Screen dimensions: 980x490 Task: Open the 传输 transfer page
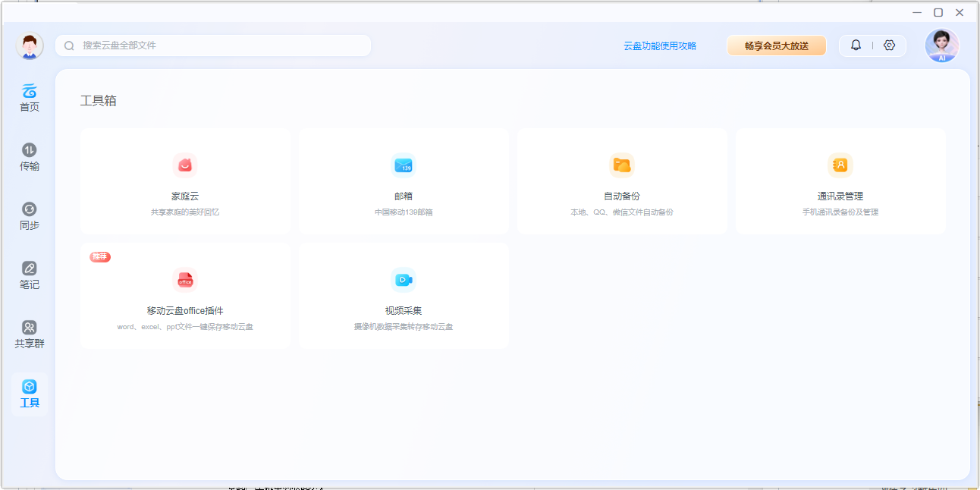point(30,157)
